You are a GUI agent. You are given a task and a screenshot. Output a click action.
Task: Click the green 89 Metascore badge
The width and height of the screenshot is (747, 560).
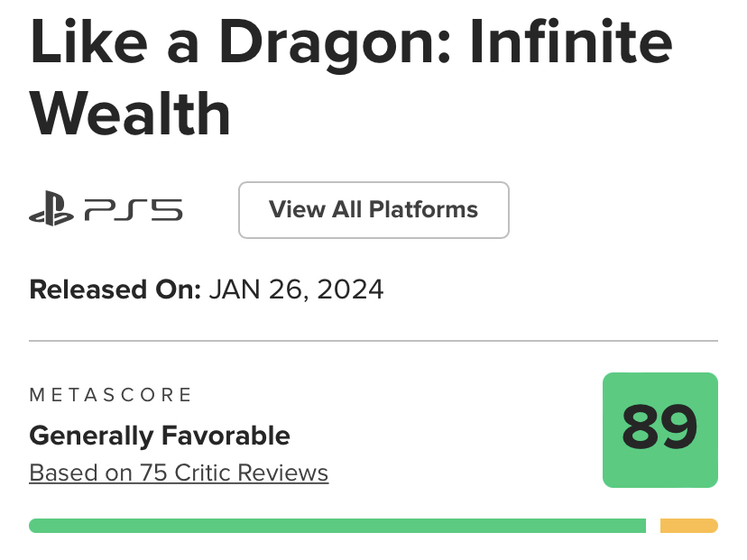tap(659, 429)
